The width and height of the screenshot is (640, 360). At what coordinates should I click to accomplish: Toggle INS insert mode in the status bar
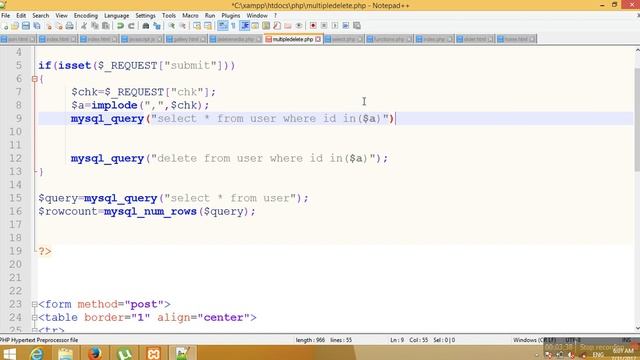point(626,340)
